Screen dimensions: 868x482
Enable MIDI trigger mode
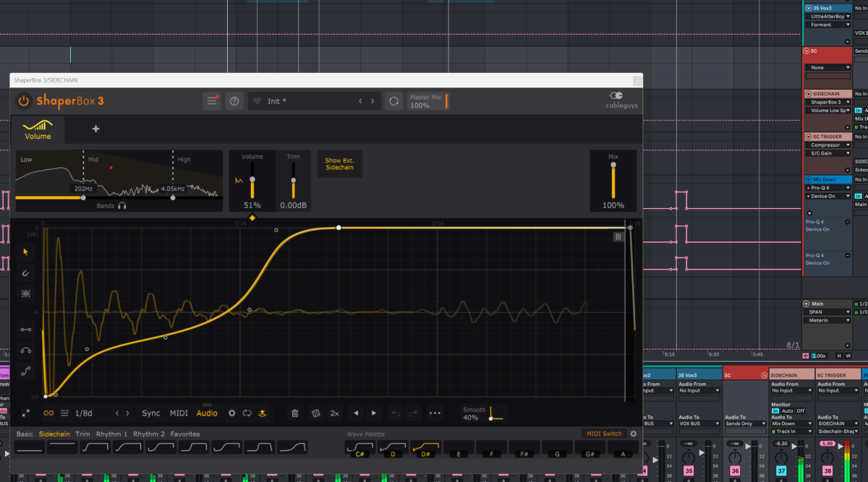point(179,413)
